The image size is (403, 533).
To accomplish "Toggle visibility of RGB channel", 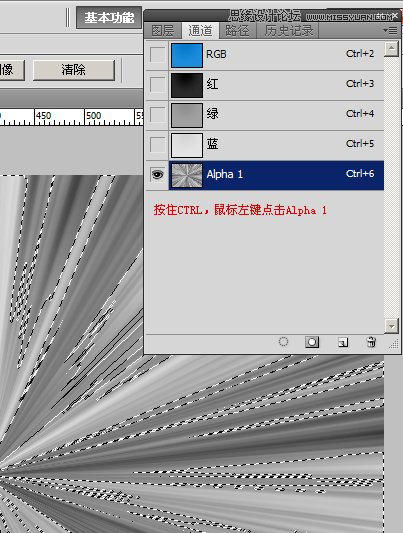I will (157, 55).
